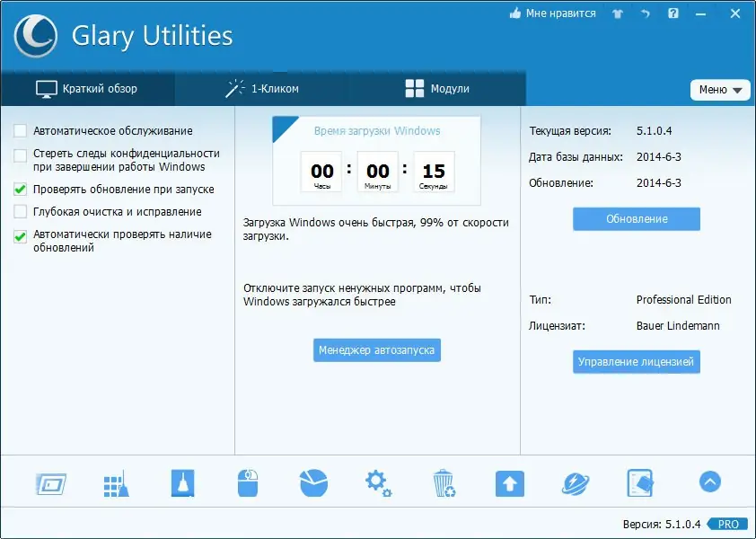The height and width of the screenshot is (539, 756).
Task: Switch to the 'Модули' tab
Action: (437, 89)
